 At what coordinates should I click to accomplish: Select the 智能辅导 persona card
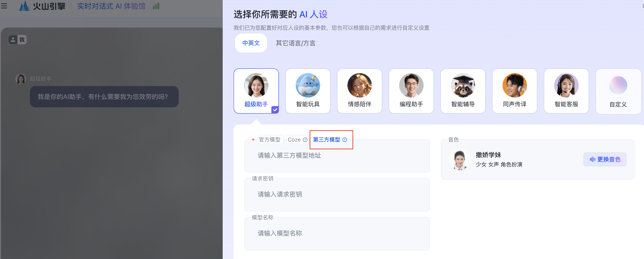463,91
